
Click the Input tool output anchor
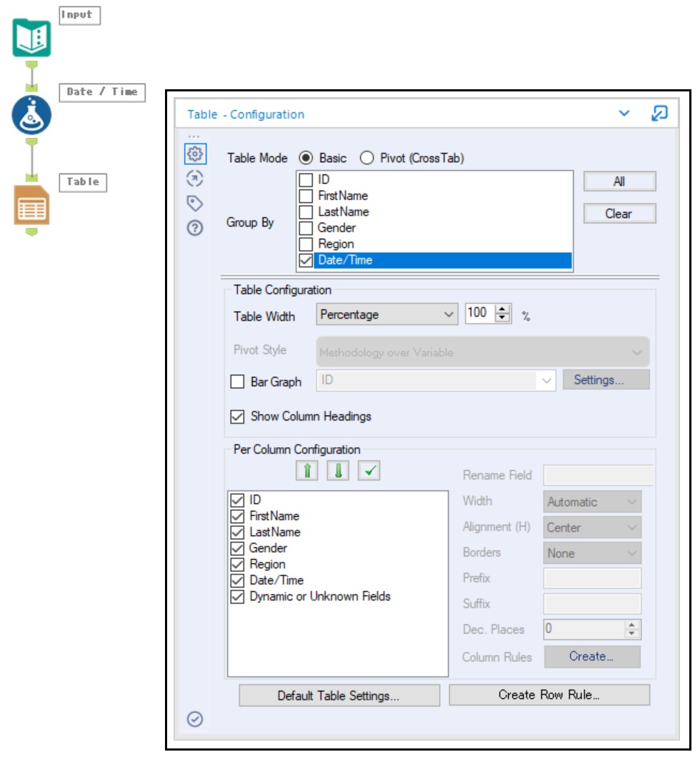pyautogui.click(x=31, y=64)
